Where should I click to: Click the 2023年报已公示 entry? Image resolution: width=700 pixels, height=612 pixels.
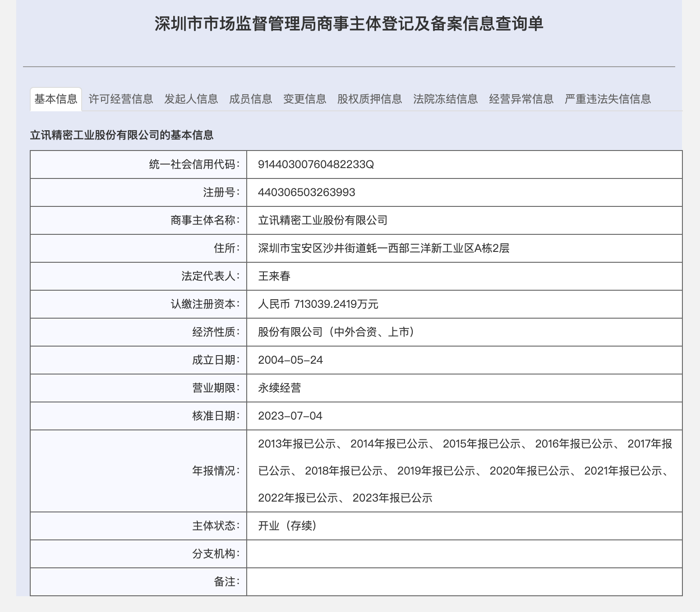click(392, 498)
